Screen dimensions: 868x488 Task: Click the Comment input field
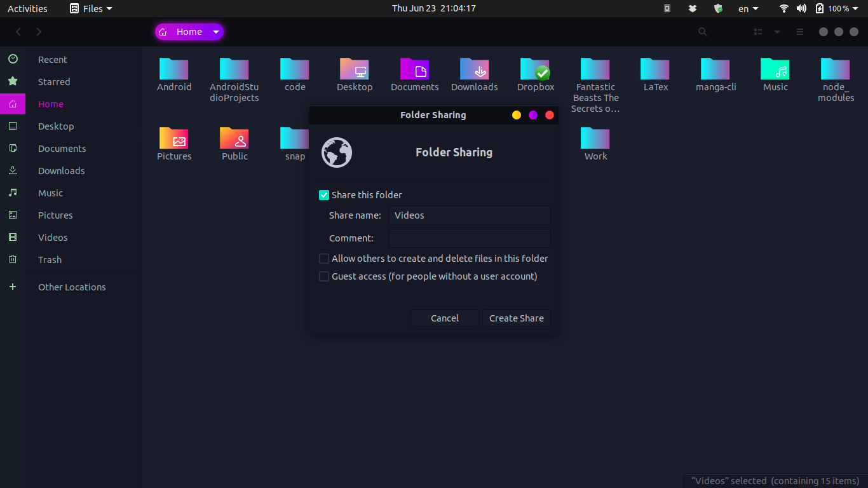(469, 238)
